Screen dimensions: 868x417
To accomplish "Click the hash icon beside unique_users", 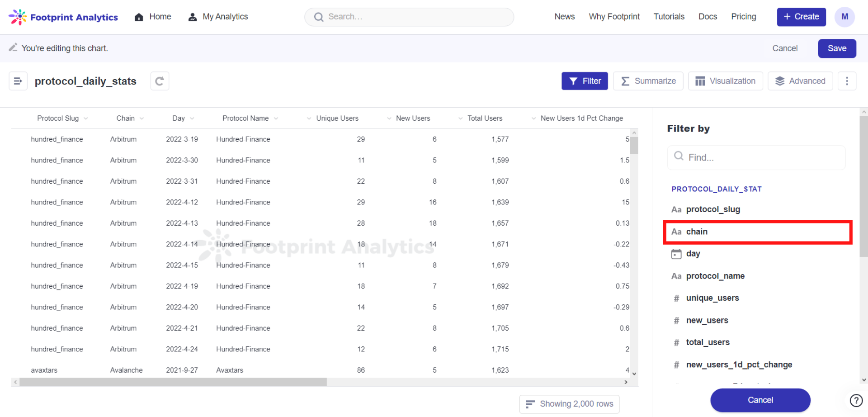I will coord(676,298).
